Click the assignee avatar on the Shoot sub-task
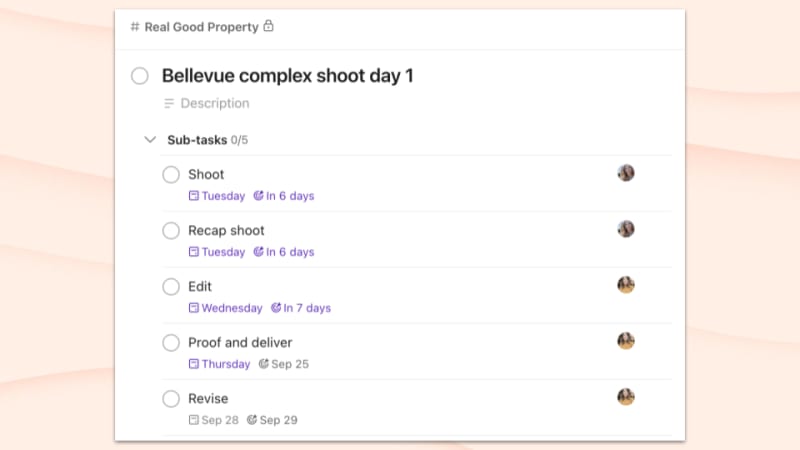The width and height of the screenshot is (800, 450). pos(626,173)
